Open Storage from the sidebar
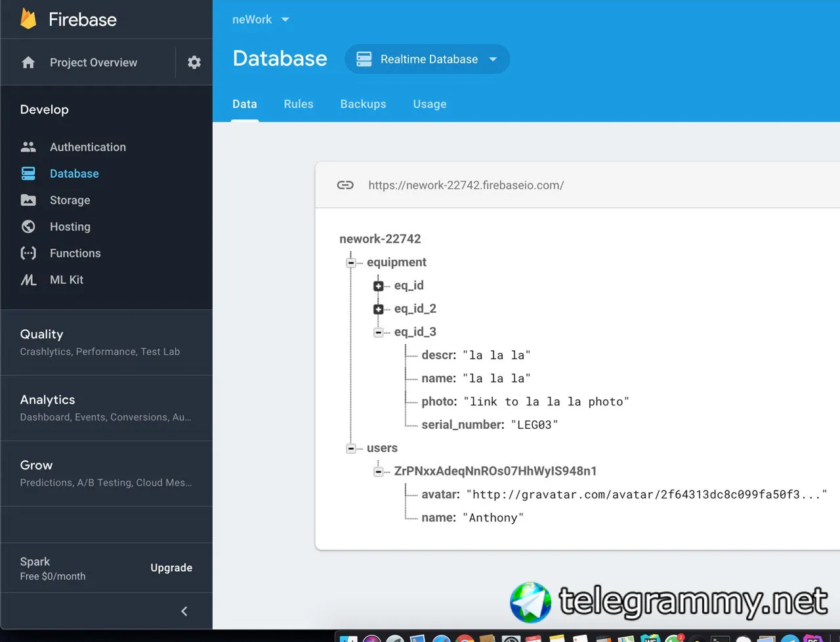840x642 pixels. click(70, 200)
